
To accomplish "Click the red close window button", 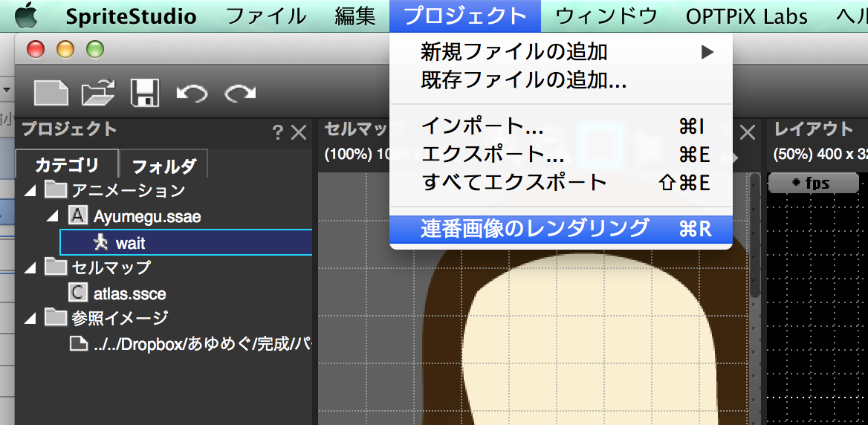I will (x=36, y=49).
